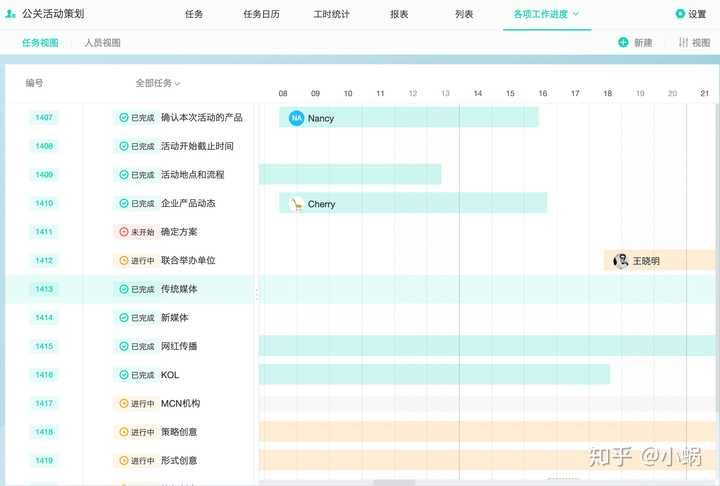Click the in-progress icon for 联合举办单位
This screenshot has height=486, width=720.
[124, 260]
